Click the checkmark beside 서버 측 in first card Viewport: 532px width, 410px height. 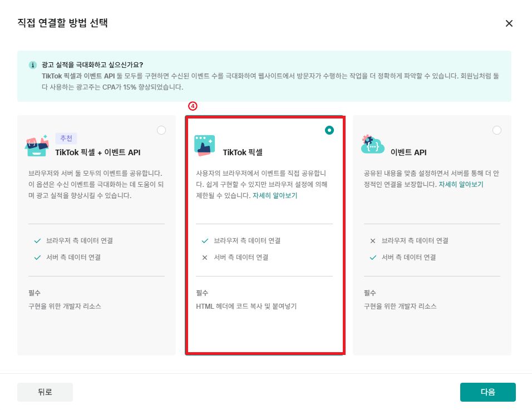(x=37, y=258)
